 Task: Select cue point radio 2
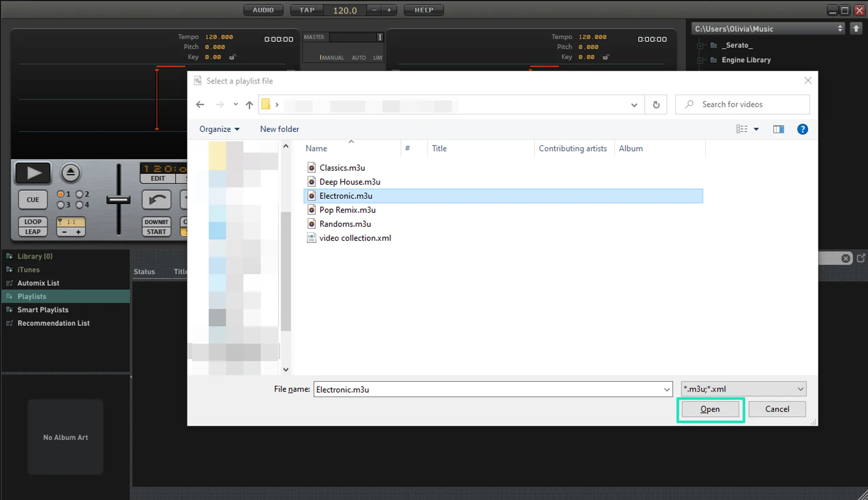pyautogui.click(x=79, y=194)
